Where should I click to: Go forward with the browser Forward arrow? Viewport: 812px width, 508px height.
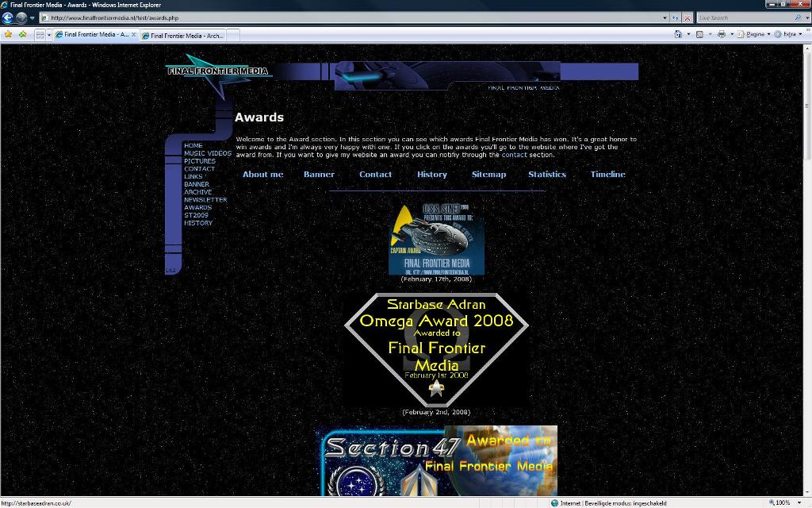(x=21, y=17)
